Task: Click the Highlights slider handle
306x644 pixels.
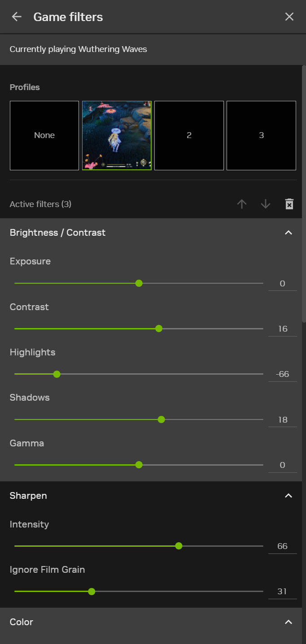Action: pos(57,374)
